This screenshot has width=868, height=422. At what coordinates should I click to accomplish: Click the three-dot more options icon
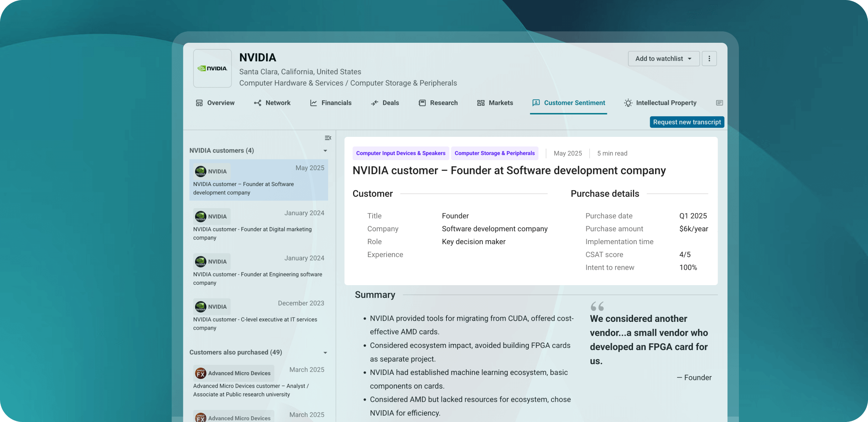click(x=709, y=58)
